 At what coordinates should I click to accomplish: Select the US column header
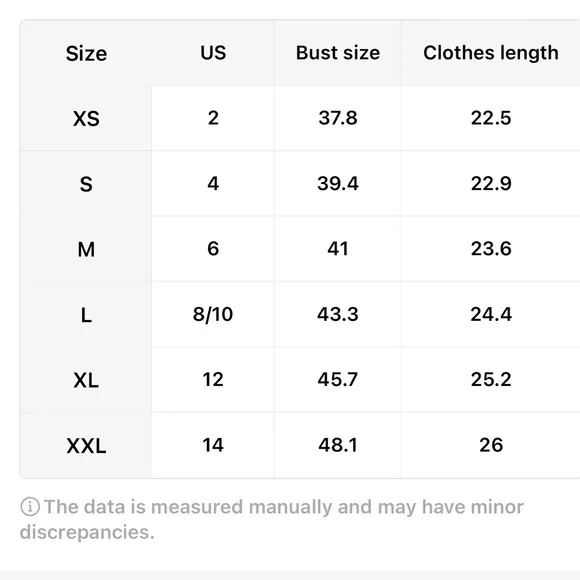coord(213,53)
